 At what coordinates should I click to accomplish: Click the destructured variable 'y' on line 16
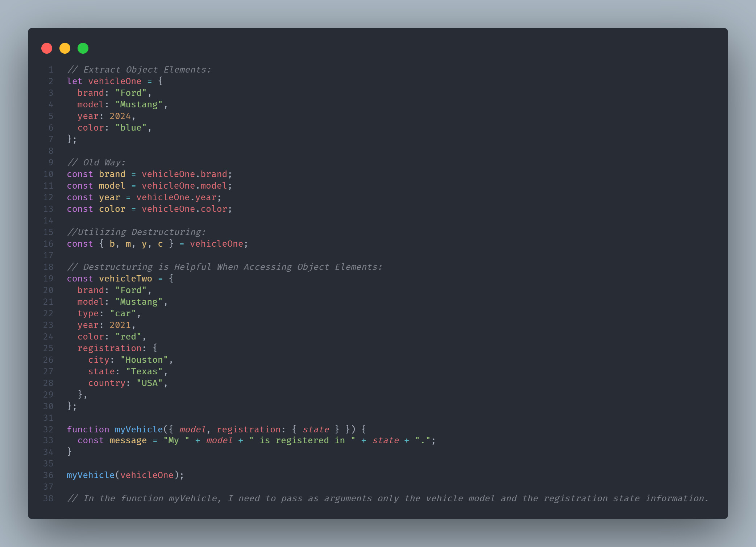[144, 244]
